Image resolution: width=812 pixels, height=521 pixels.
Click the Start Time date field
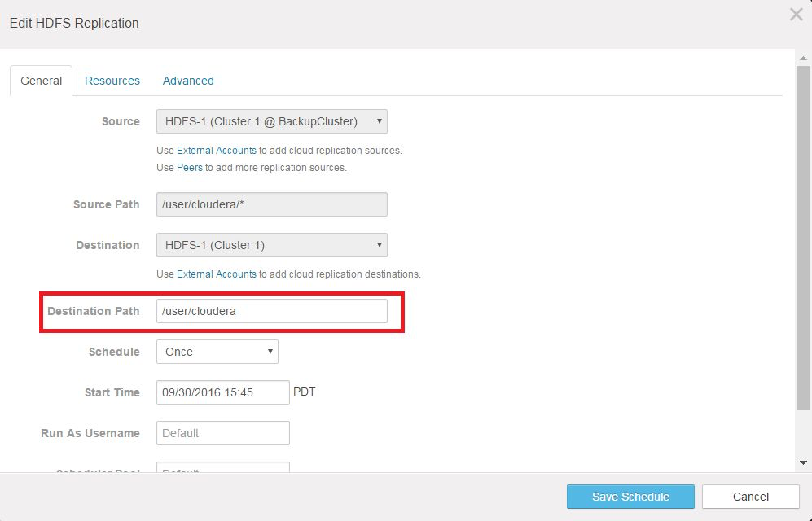click(222, 392)
